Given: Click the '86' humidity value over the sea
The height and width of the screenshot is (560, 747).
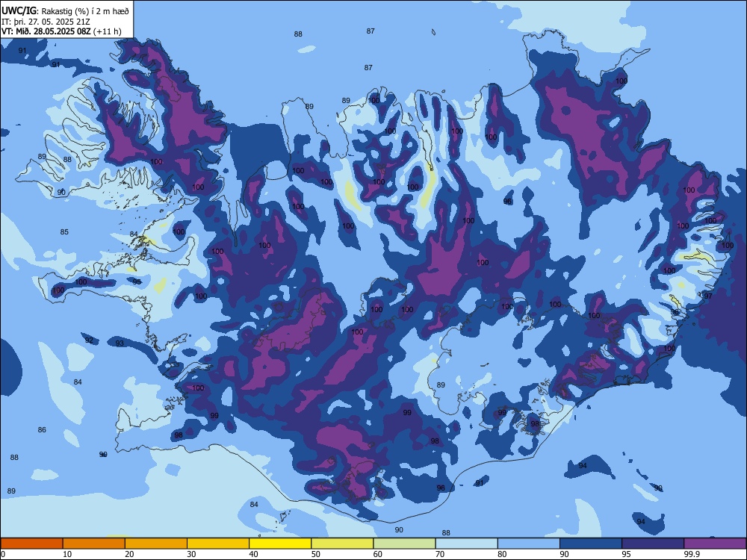Looking at the screenshot, I should [x=42, y=430].
